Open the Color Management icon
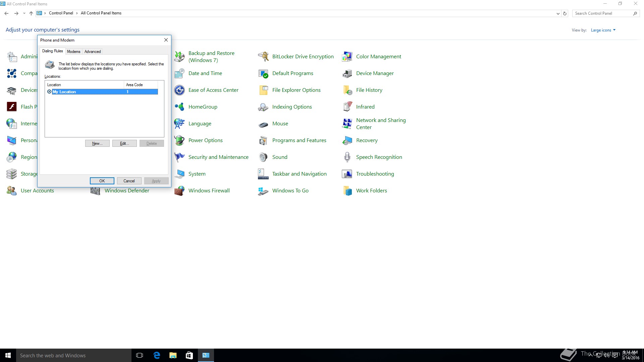 click(x=347, y=57)
